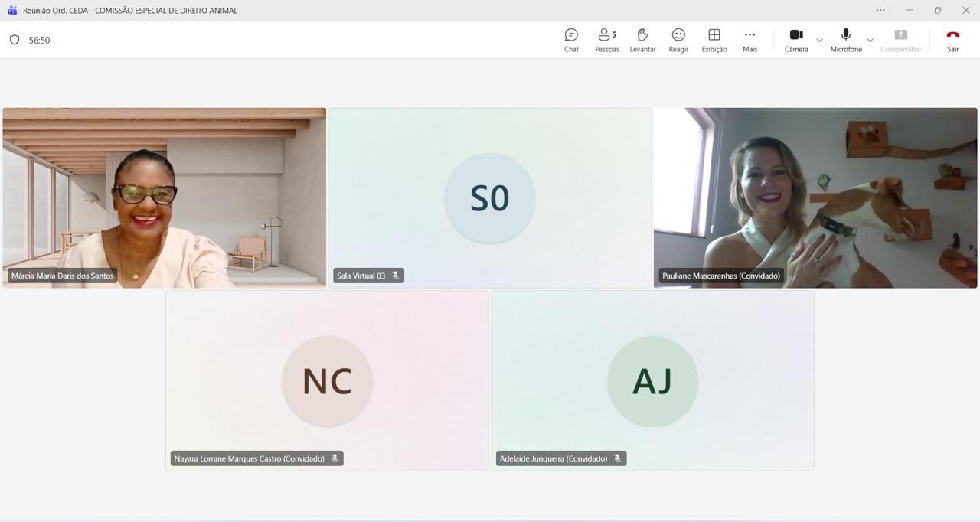
Task: Leave the meeting with Sair
Action: coord(952,40)
